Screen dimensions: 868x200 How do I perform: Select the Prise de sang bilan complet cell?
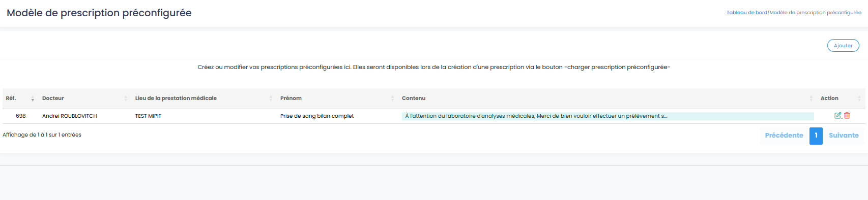point(317,116)
